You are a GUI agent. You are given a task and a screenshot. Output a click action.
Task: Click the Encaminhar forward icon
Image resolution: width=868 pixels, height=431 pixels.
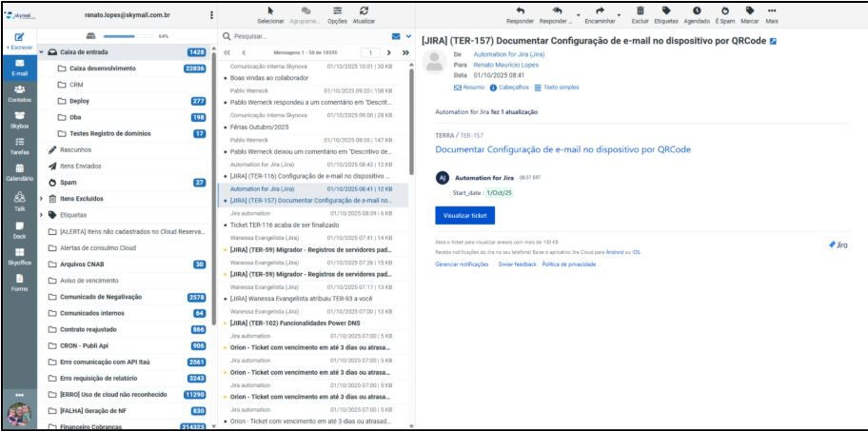pyautogui.click(x=599, y=13)
